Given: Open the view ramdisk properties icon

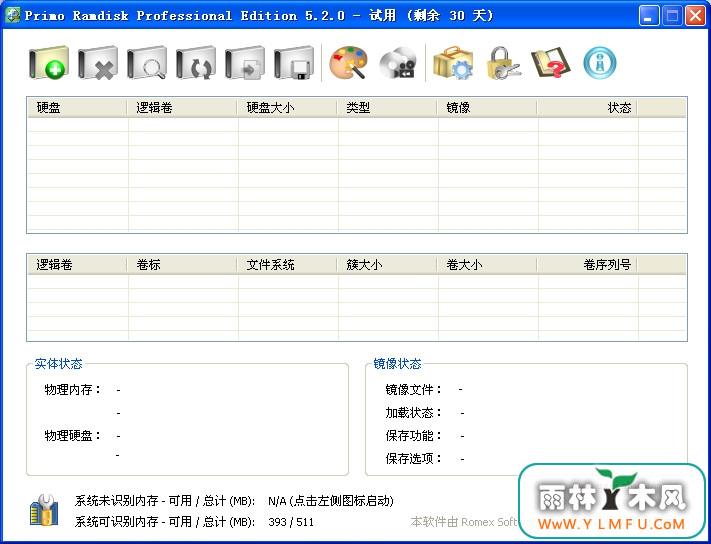Looking at the screenshot, I should click(146, 63).
